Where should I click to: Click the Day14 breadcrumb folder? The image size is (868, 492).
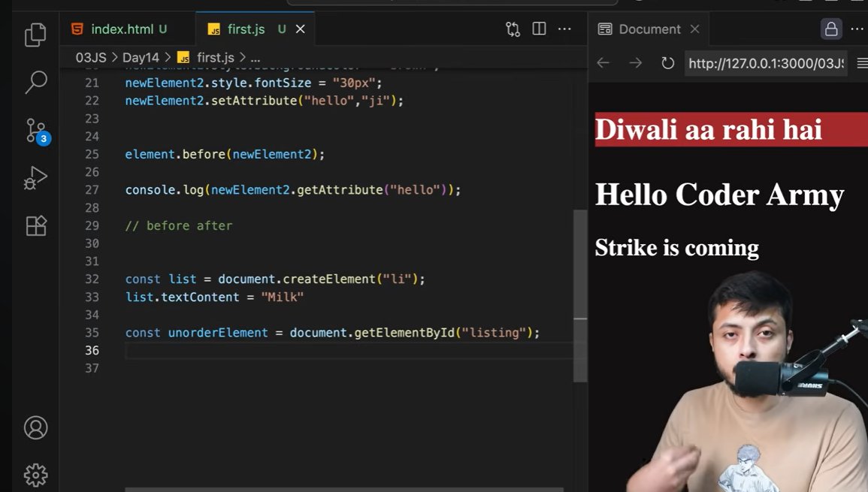[141, 58]
